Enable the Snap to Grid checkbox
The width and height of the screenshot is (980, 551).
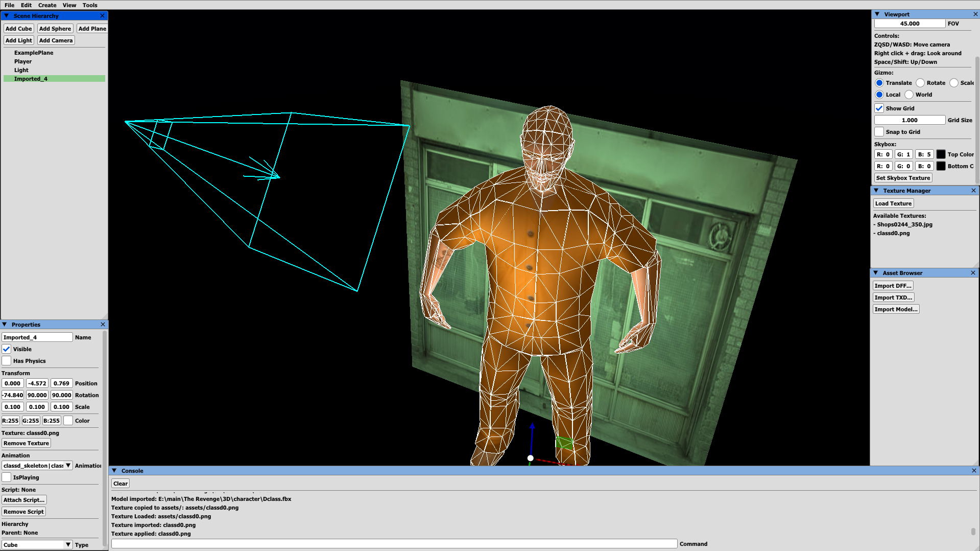pyautogui.click(x=879, y=132)
